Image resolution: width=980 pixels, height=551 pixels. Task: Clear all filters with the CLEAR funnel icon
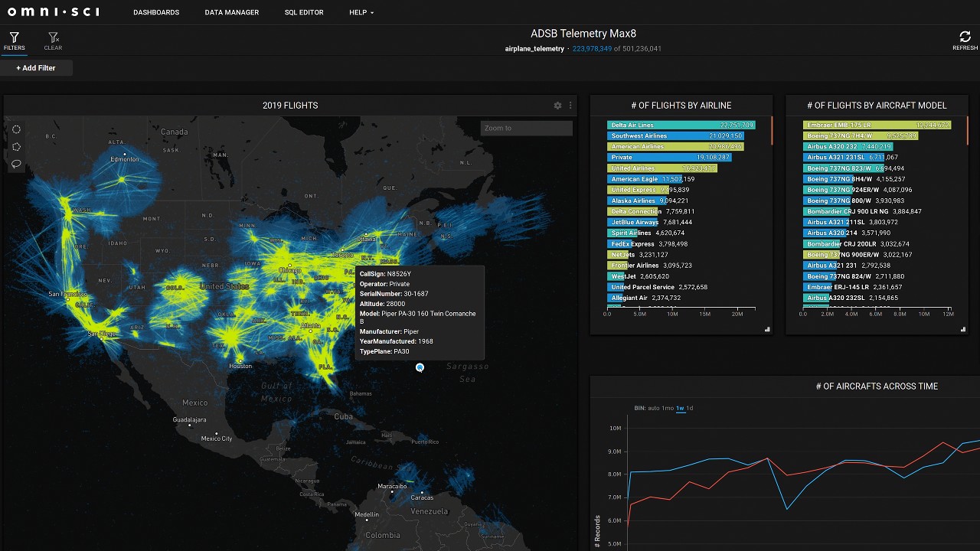point(53,37)
